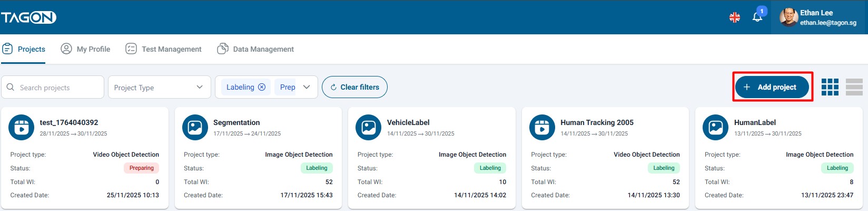This screenshot has width=868, height=211.
Task: Remove the Labeling filter chip
Action: point(262,87)
